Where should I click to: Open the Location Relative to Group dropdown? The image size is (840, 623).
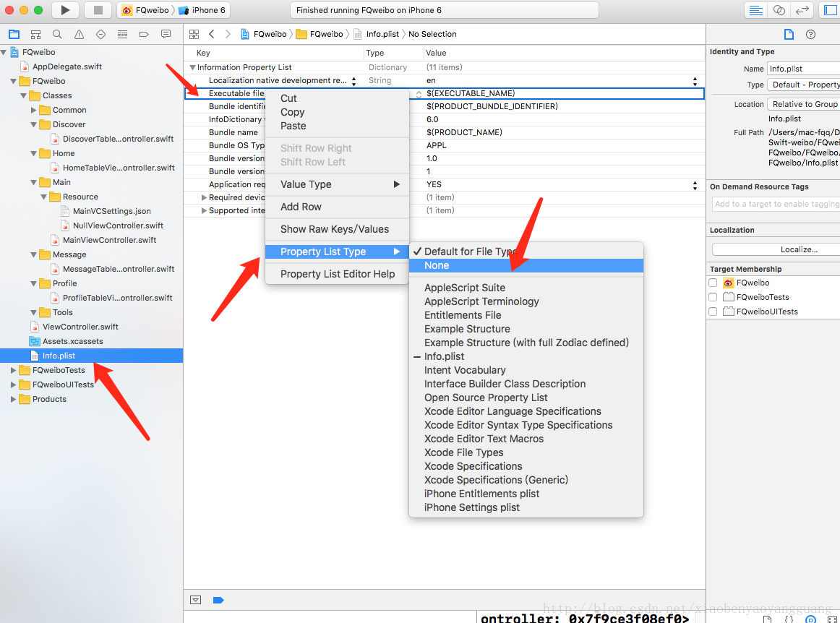pos(804,105)
